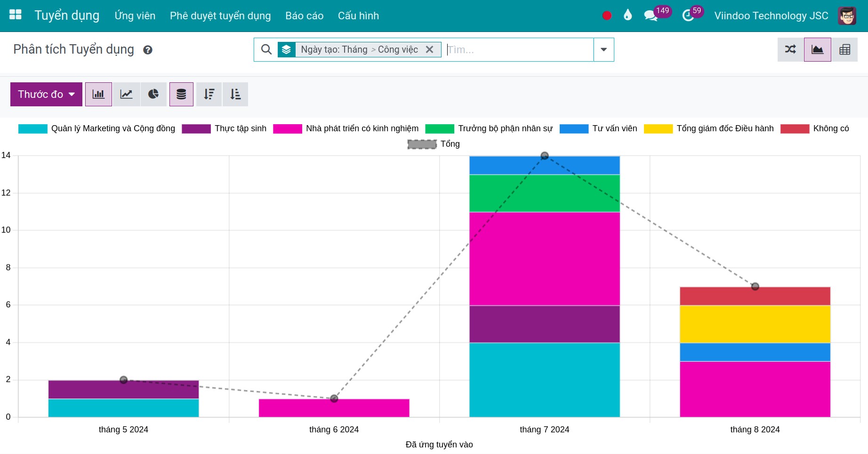This screenshot has width=868, height=454.
Task: Remove the Ngày tạo filter facet
Action: tap(429, 49)
